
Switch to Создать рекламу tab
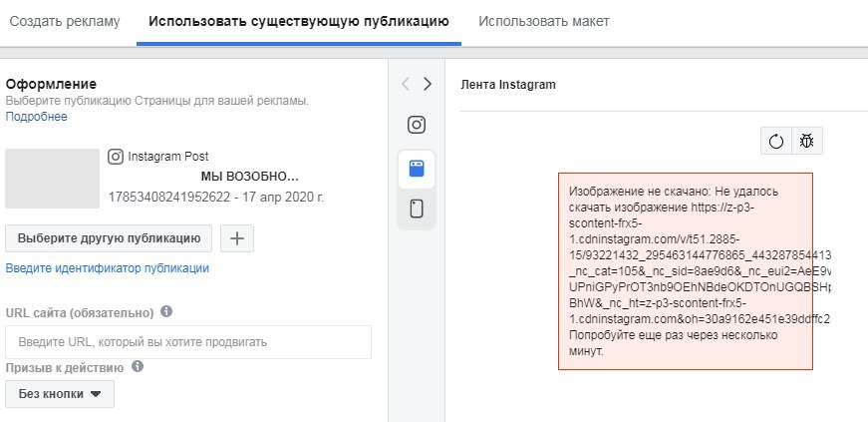(64, 21)
